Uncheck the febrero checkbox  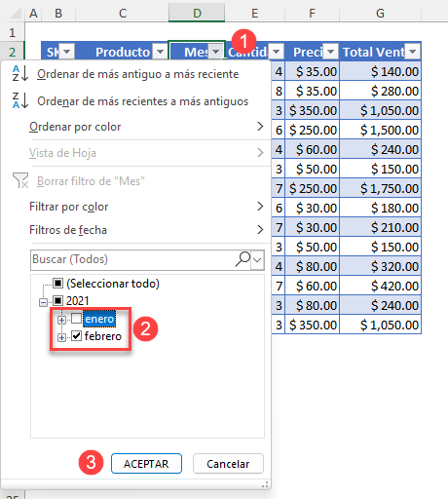76,336
